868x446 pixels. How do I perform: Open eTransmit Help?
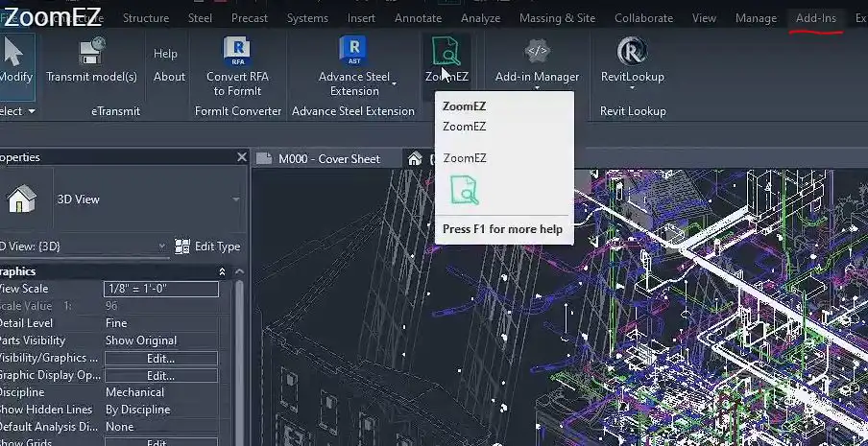165,54
